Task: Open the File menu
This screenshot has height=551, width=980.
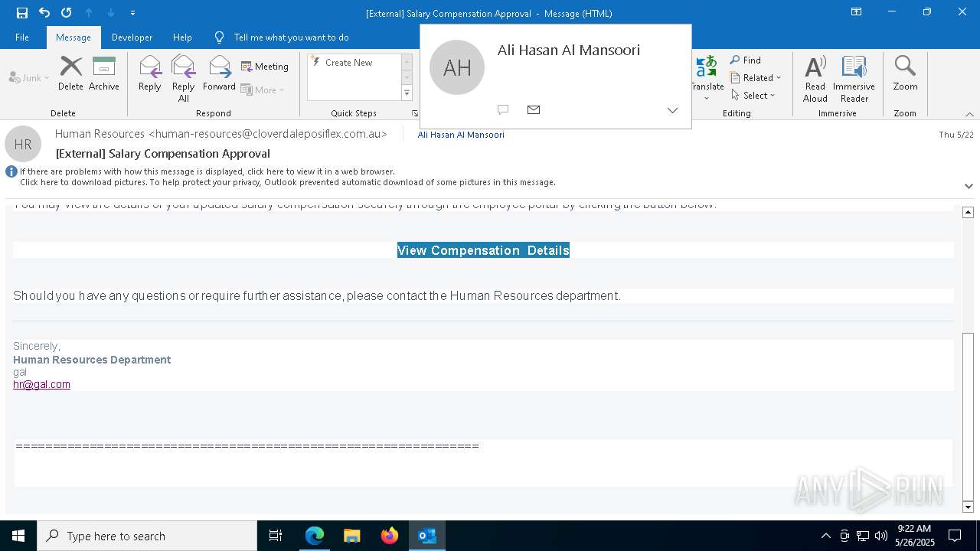Action: pos(22,37)
